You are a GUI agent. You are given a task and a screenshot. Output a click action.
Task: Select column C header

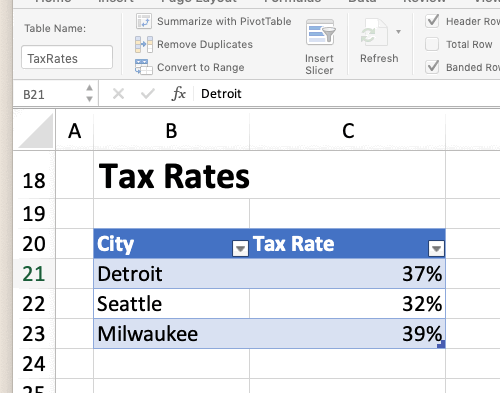tap(348, 131)
